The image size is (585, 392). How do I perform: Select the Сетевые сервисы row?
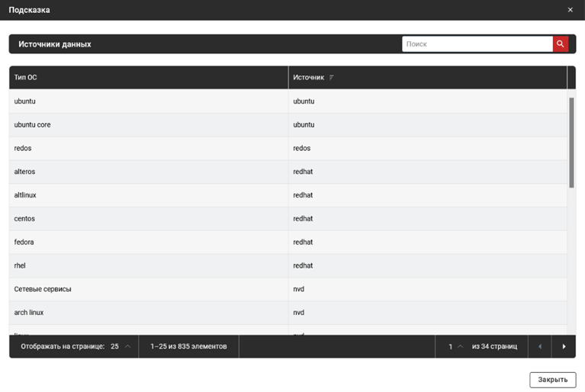pyautogui.click(x=288, y=290)
